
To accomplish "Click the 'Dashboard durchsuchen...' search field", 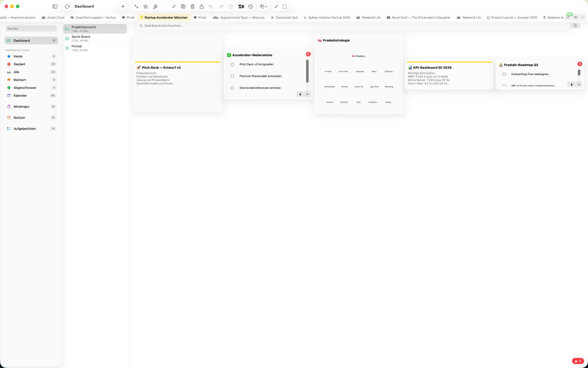I will point(353,26).
